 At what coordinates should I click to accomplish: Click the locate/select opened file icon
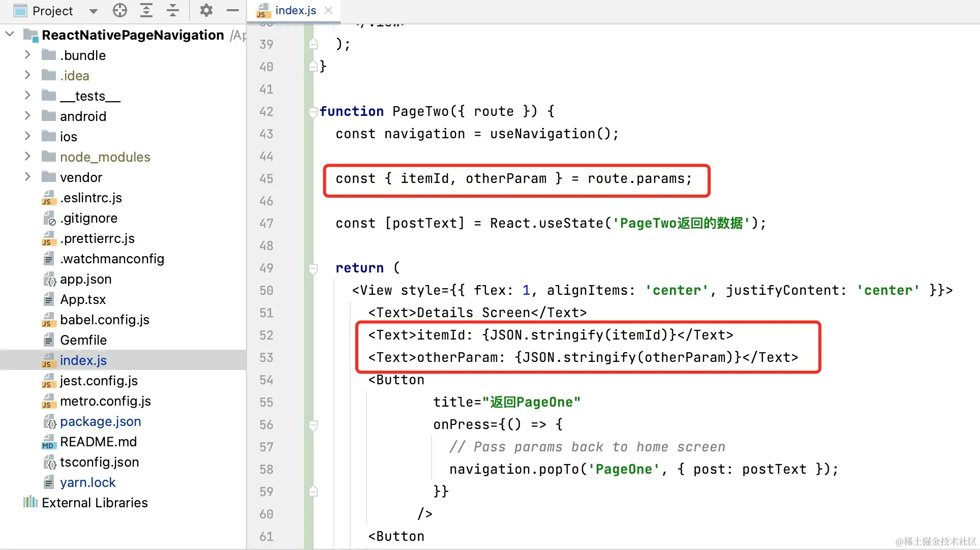pos(120,10)
